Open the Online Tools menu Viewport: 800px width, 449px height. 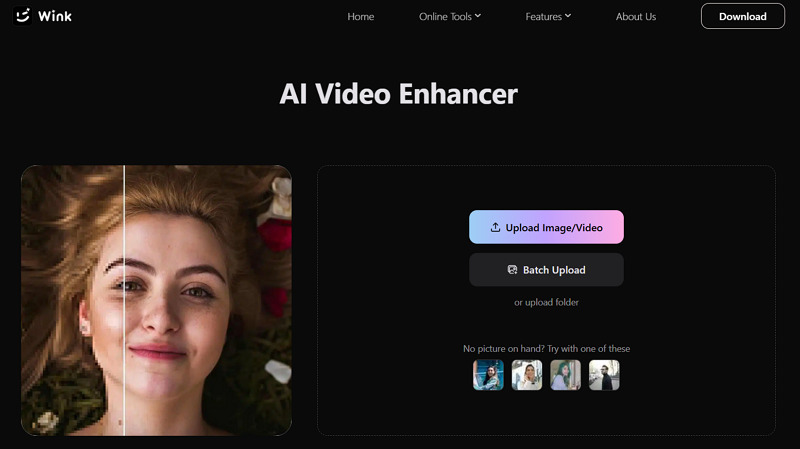point(445,17)
